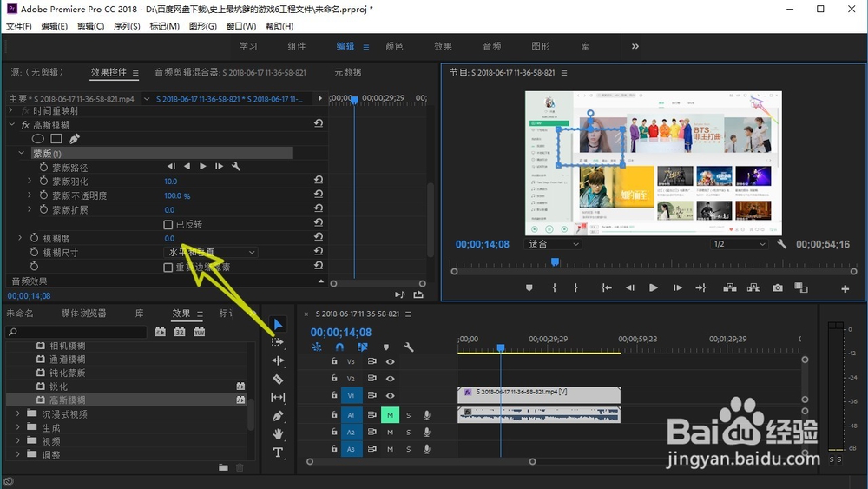868x489 pixels.
Task: Export frame with camera icon
Action: pos(778,288)
